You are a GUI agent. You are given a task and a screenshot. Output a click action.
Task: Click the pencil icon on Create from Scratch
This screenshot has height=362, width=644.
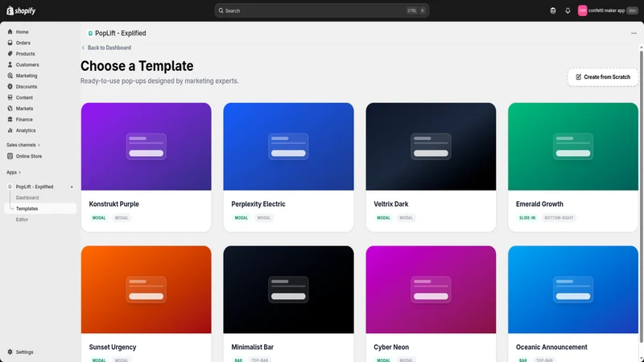click(x=578, y=76)
